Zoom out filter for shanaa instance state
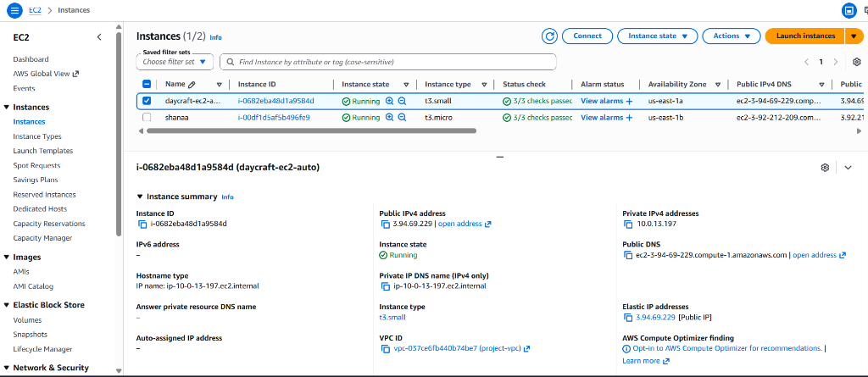Viewport: 868px width, 377px height. point(403,118)
